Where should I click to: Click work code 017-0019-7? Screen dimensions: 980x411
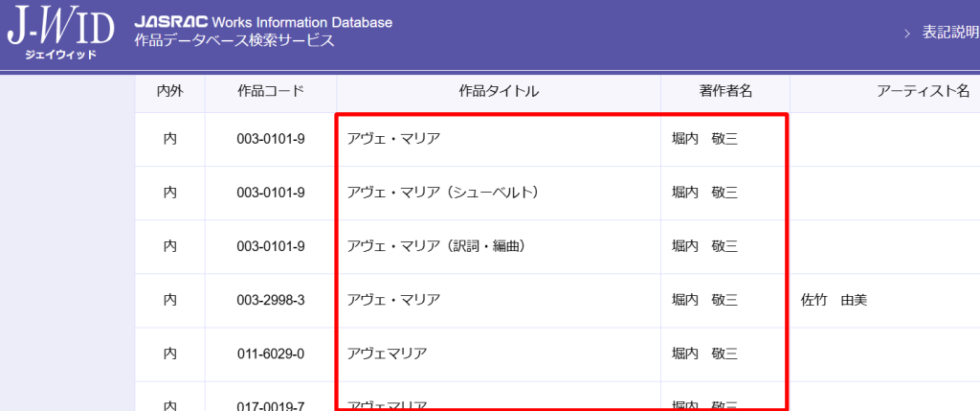[271, 405]
